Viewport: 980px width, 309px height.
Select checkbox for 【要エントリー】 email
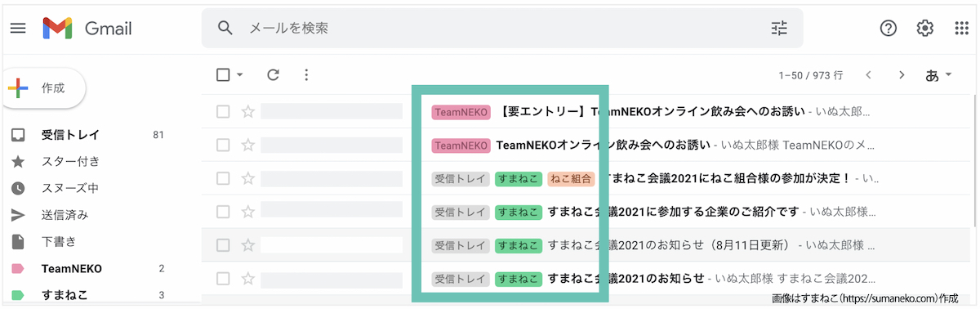(x=223, y=111)
